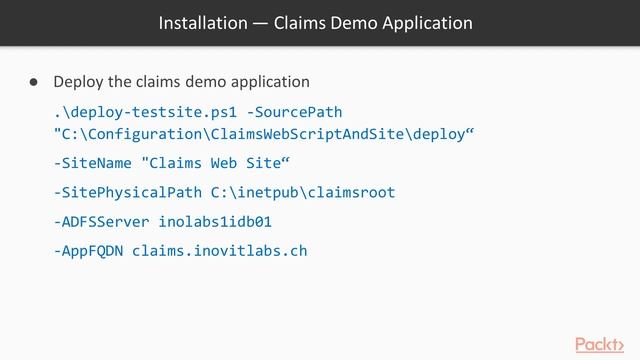The image size is (640, 360).
Task: Click the line "-SitePhysicalPath C:\inetpub\claimsroot"
Action: coord(224,193)
